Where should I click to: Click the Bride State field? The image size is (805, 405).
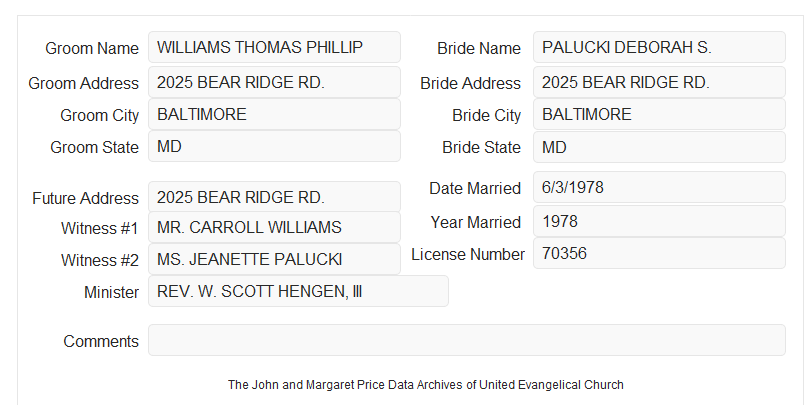[659, 147]
